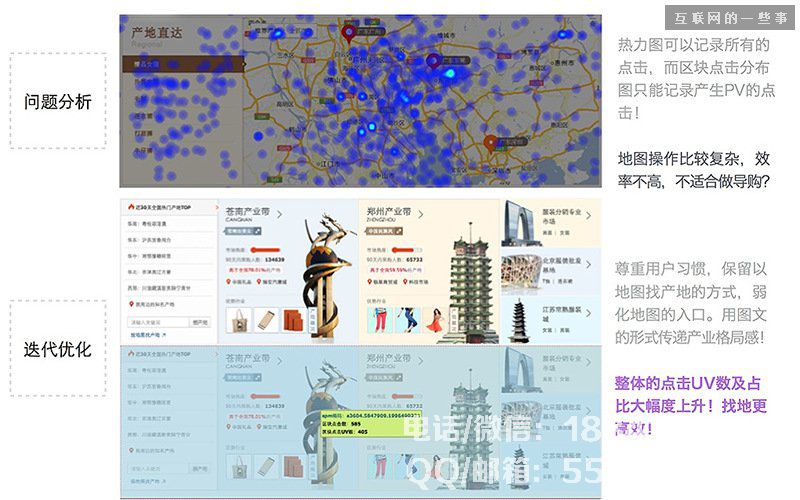Click the orange map pin on heat map

(x=491, y=144)
